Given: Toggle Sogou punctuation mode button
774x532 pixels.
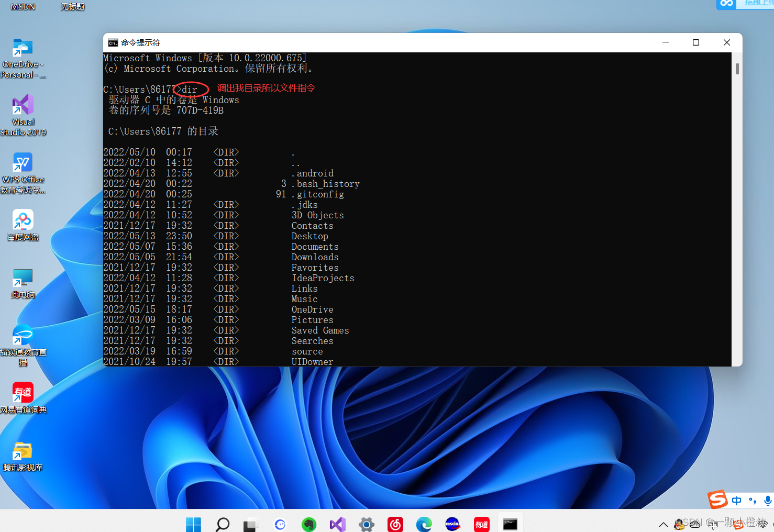Looking at the screenshot, I should point(753,501).
